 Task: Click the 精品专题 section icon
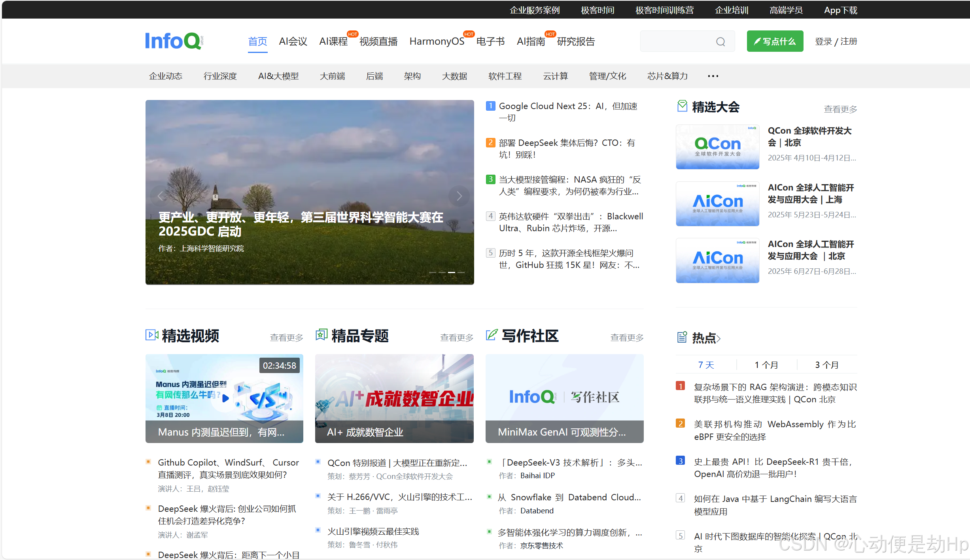[x=321, y=335]
